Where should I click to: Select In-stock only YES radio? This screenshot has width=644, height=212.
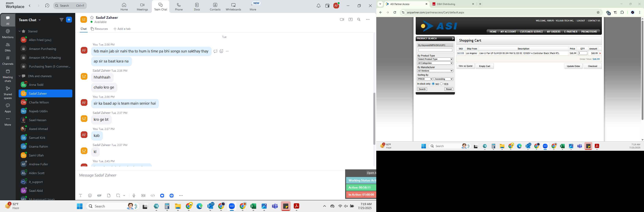pyautogui.click(x=441, y=84)
